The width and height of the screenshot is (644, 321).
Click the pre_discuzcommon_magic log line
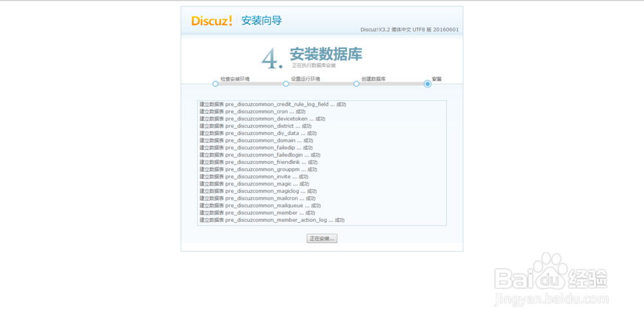[254, 184]
